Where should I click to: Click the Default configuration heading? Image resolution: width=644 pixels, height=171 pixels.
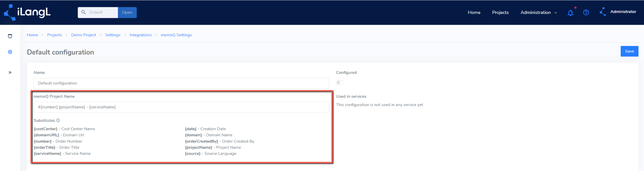(x=60, y=52)
